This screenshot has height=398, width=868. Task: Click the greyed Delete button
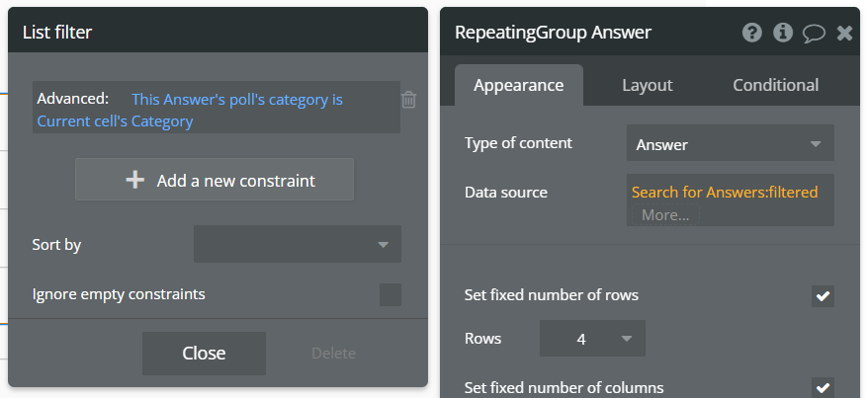333,353
